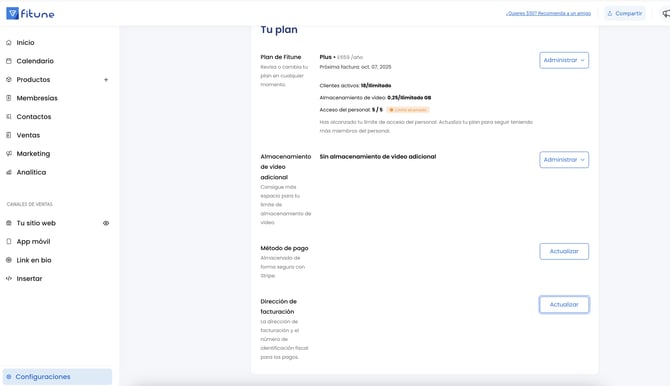Screen dimensions: 670x386
Task: Click the Calendario calendar icon
Action: pos(9,61)
